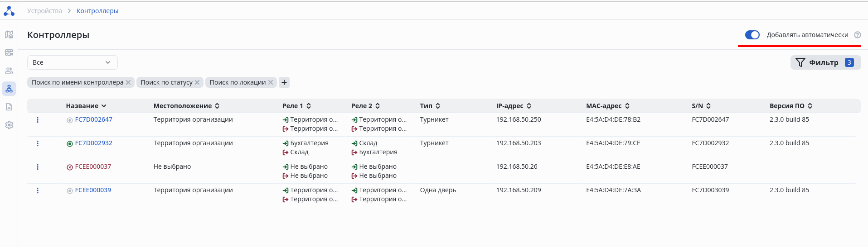
Task: Open controller FCEE000039 link
Action: [93, 190]
